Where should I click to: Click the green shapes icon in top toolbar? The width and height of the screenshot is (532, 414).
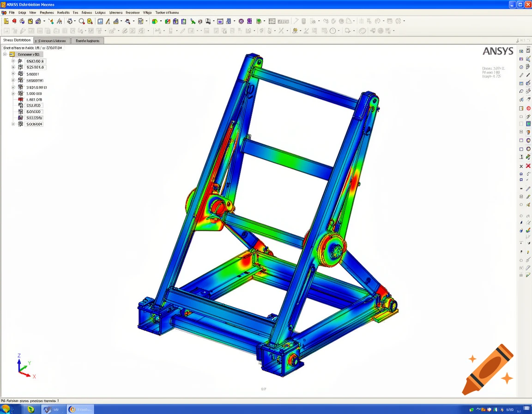(155, 21)
